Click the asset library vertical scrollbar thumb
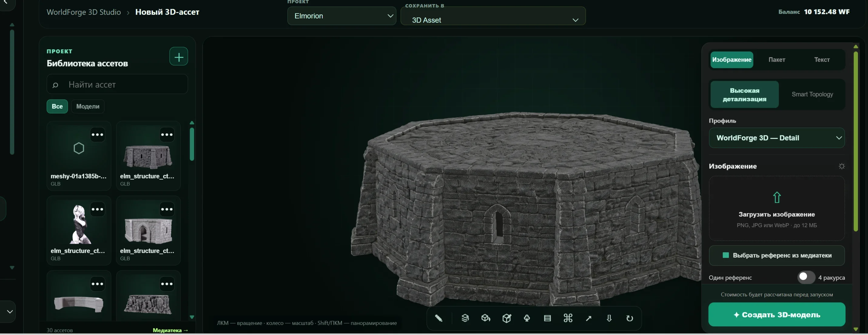This screenshot has width=868, height=335. pyautogui.click(x=192, y=144)
